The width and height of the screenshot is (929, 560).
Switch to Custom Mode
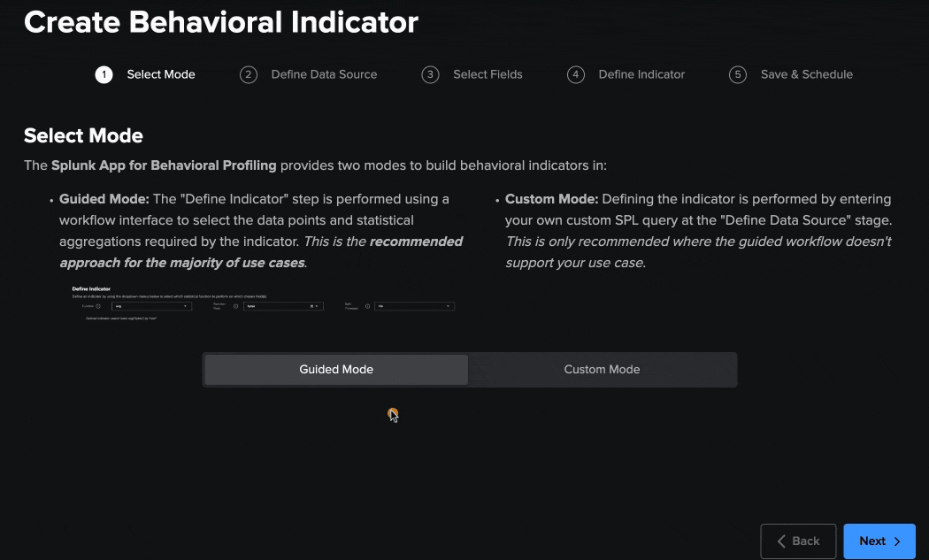(602, 370)
